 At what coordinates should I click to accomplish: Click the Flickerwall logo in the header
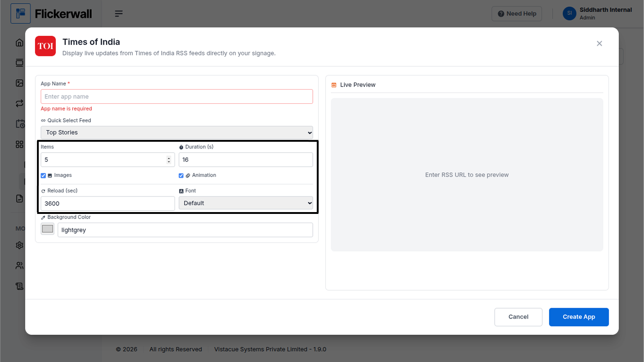[52, 14]
